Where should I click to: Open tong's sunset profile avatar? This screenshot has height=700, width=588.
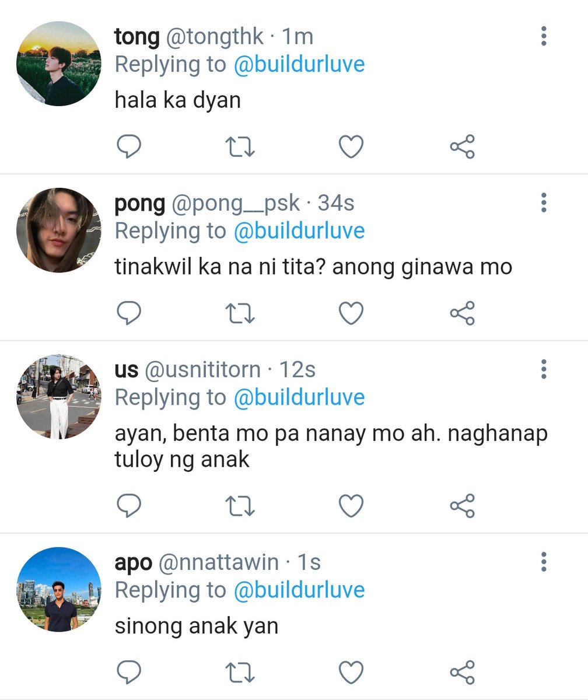pyautogui.click(x=59, y=64)
